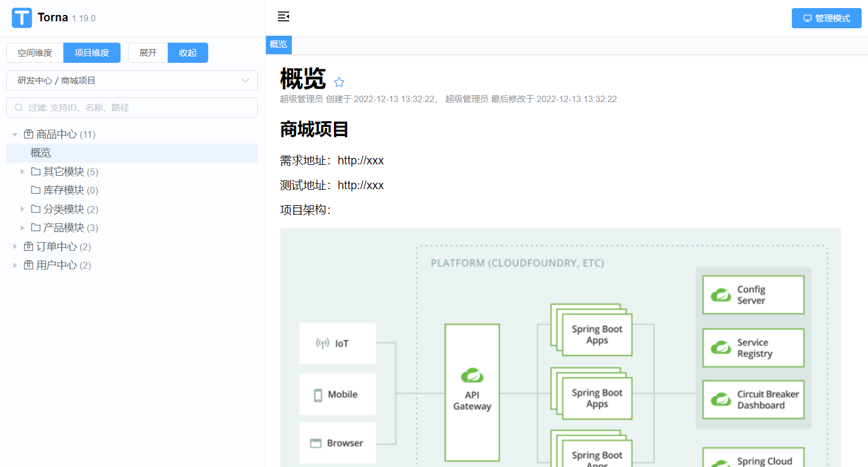Click the 其它模块 folder icon

click(x=36, y=172)
